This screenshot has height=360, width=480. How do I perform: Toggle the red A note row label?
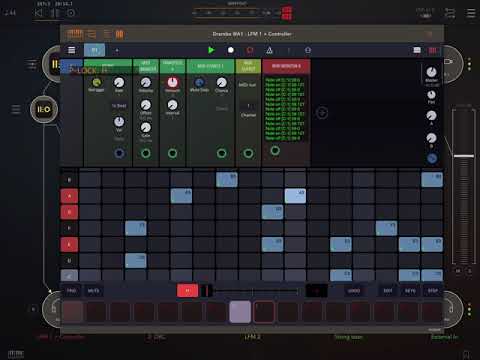point(69,196)
